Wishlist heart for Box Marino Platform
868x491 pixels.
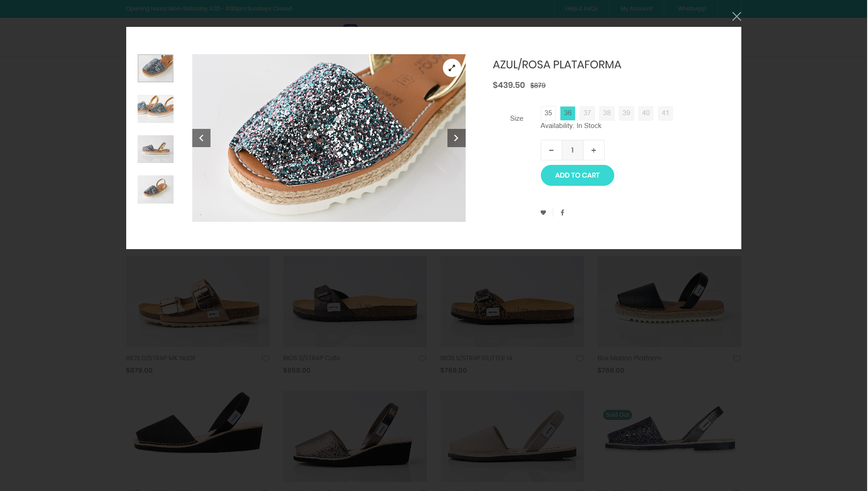(x=737, y=358)
